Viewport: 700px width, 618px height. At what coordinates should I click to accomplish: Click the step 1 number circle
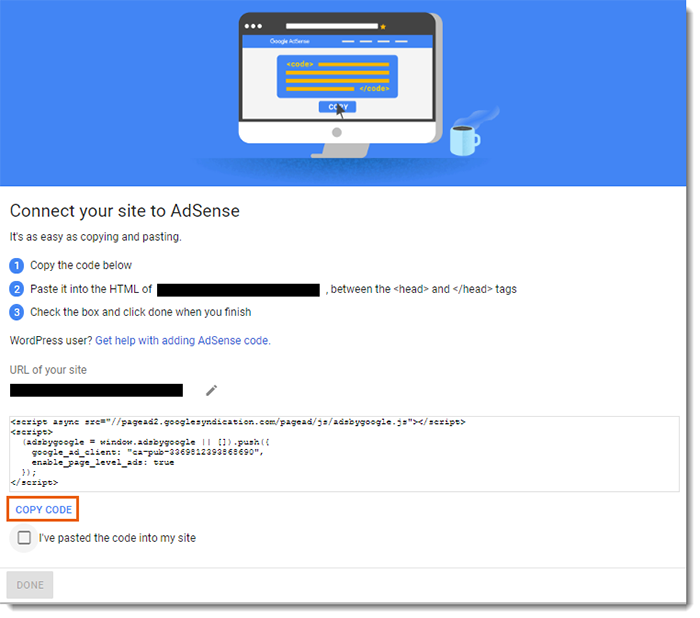16,265
